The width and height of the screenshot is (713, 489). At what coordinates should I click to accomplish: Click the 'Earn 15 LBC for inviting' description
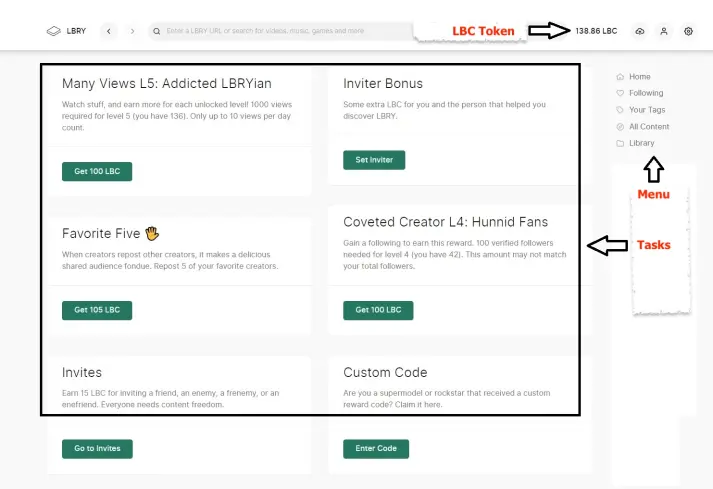pos(171,398)
